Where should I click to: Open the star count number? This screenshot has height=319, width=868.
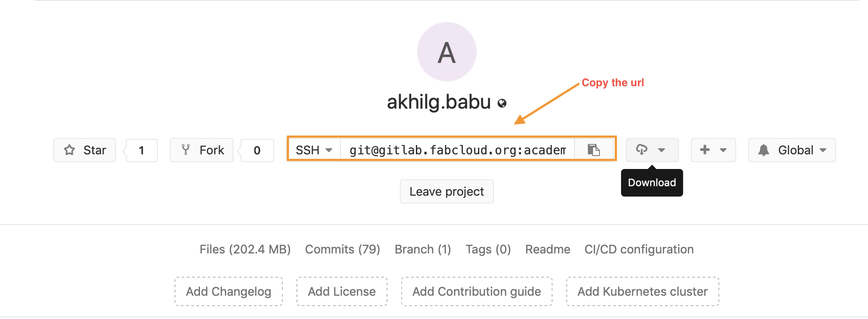tap(141, 150)
